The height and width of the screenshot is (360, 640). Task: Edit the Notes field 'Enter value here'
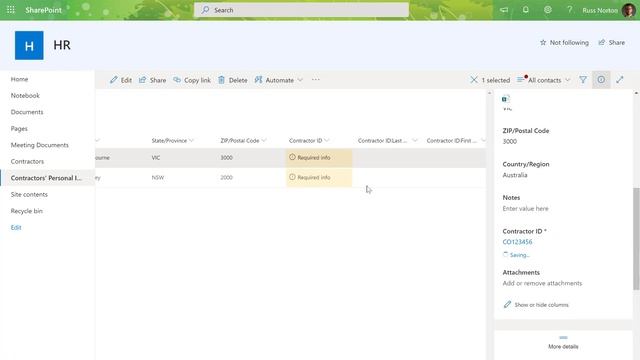tap(525, 209)
